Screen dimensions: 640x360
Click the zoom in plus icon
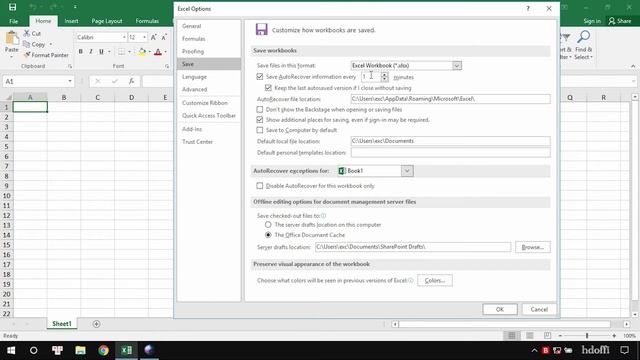614,336
